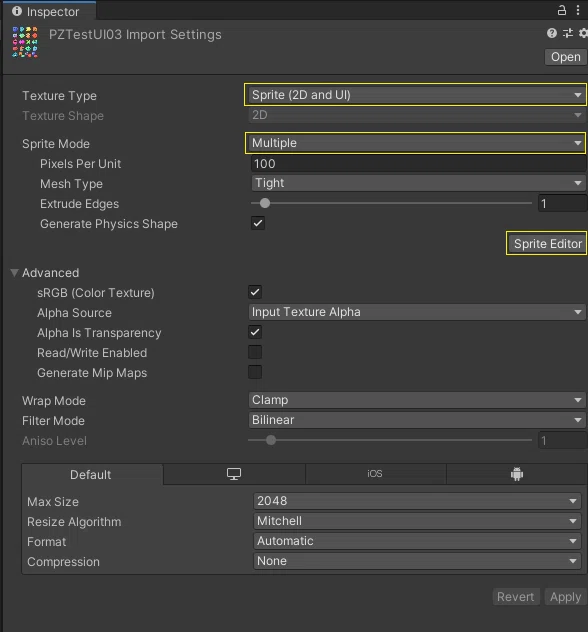Viewport: 588px width, 632px height.
Task: Click the Pixels Per Unit label
Action: click(80, 164)
